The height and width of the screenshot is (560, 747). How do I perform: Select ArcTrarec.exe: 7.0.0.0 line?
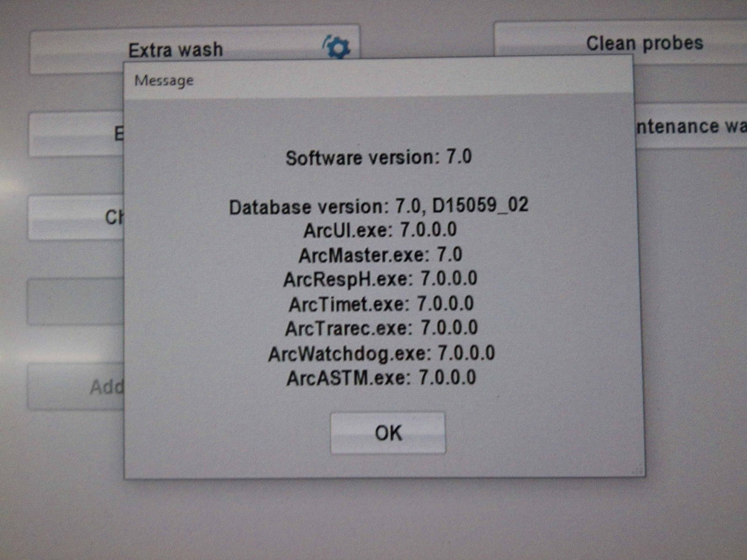381,328
